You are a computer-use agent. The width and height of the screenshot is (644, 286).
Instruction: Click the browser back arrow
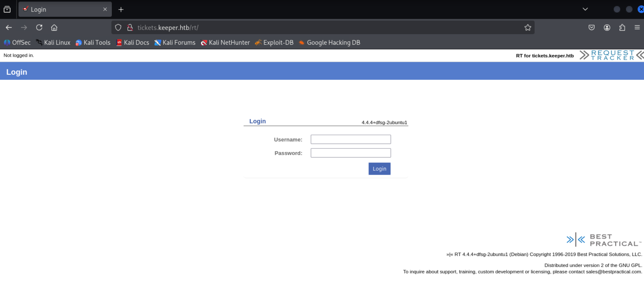click(9, 27)
